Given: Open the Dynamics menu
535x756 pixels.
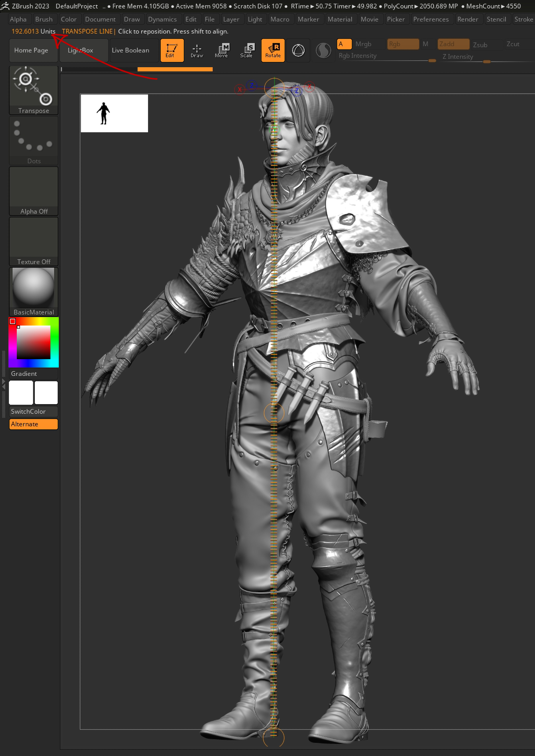Looking at the screenshot, I should tap(162, 19).
